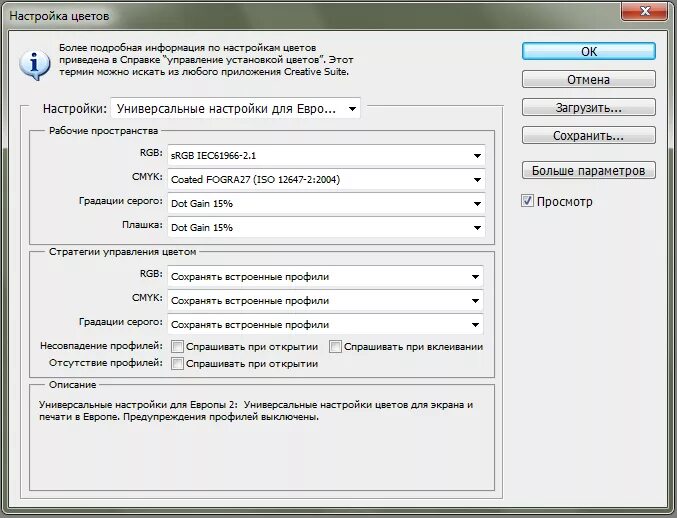
Task: Close the Настройка цветов dialog window
Action: point(645,11)
